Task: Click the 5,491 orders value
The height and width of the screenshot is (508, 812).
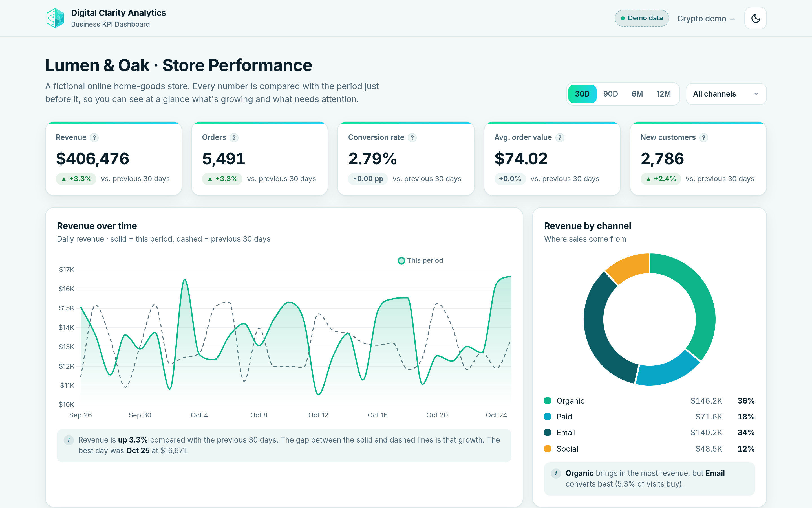Action: [x=224, y=159]
